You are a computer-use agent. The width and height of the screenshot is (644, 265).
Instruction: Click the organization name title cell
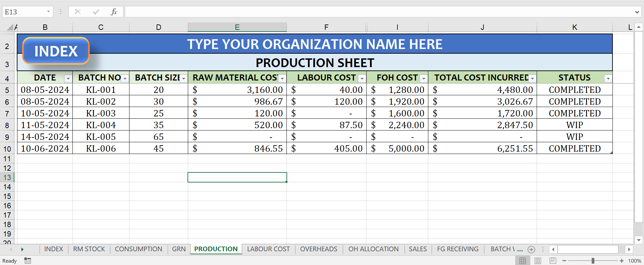click(x=315, y=44)
